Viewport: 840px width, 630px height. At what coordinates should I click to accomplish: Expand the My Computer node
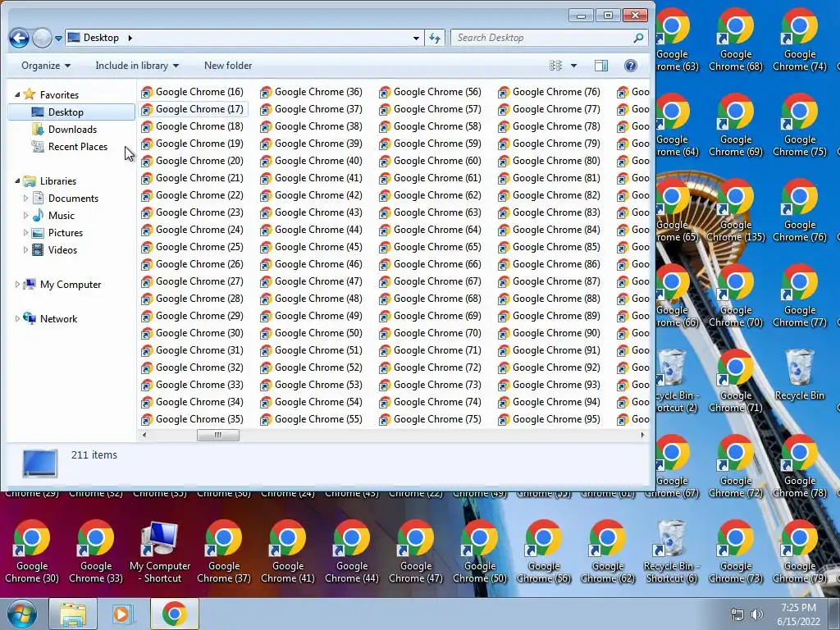(x=17, y=285)
